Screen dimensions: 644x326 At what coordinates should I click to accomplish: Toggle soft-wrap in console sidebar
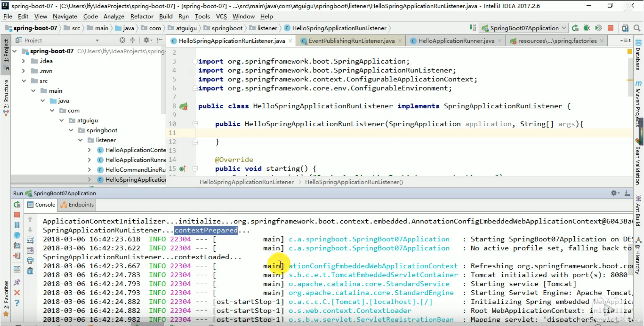pos(30,240)
